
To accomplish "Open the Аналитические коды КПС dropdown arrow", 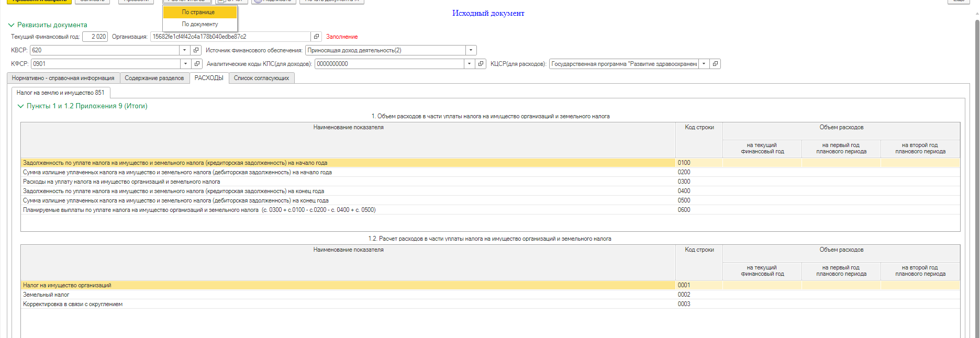I will 469,64.
